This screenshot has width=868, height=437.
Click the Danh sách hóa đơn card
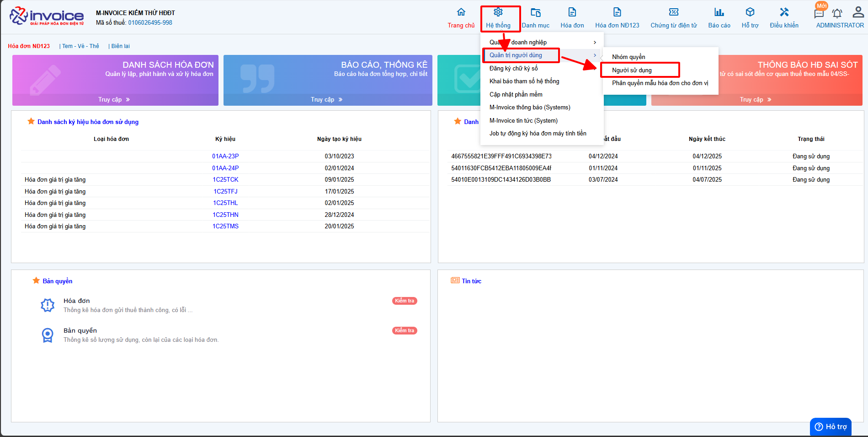coord(115,80)
